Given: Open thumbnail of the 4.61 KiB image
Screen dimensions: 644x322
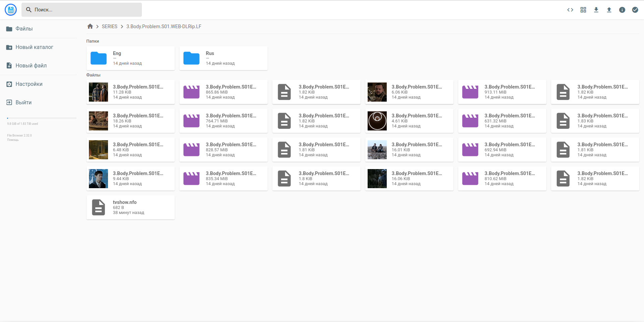Looking at the screenshot, I should coord(377,121).
